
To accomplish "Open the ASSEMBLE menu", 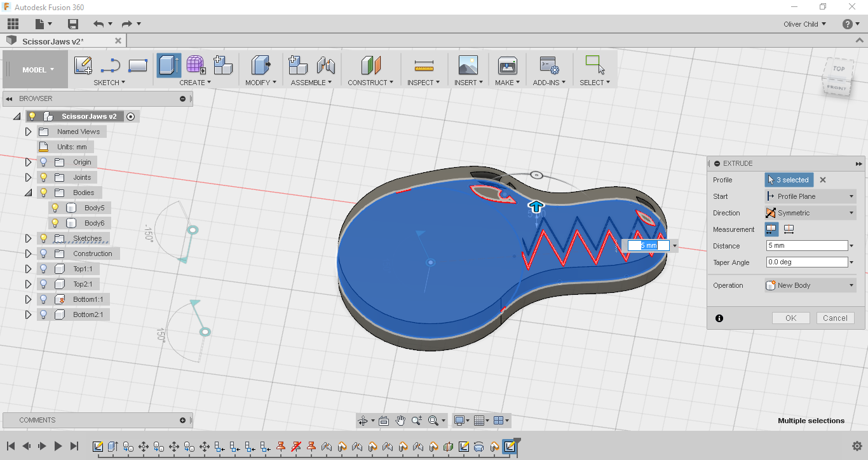I will 311,83.
